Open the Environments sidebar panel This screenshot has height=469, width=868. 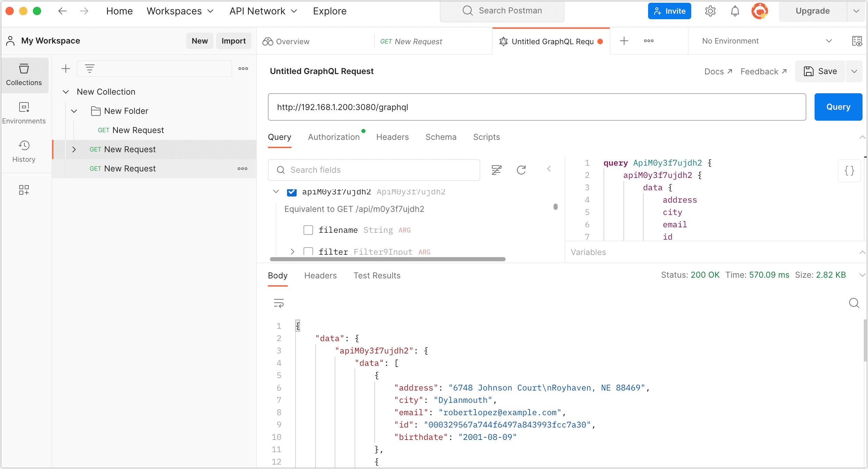[24, 113]
